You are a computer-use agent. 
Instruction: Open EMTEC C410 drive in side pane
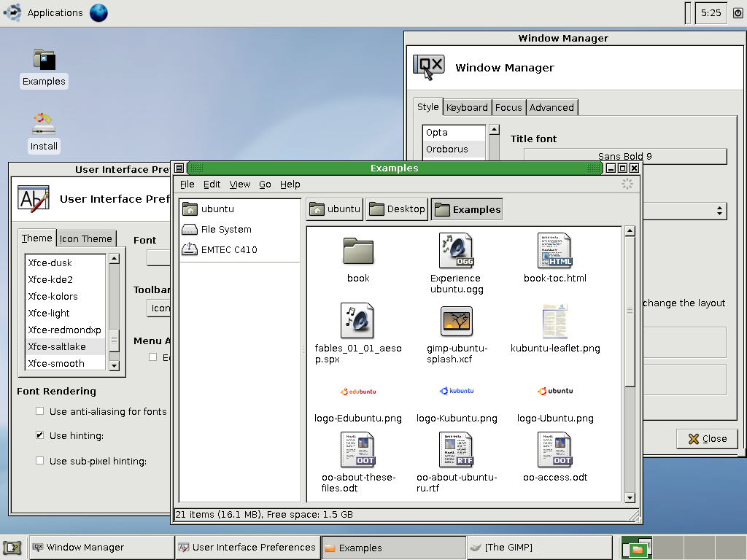(x=240, y=249)
